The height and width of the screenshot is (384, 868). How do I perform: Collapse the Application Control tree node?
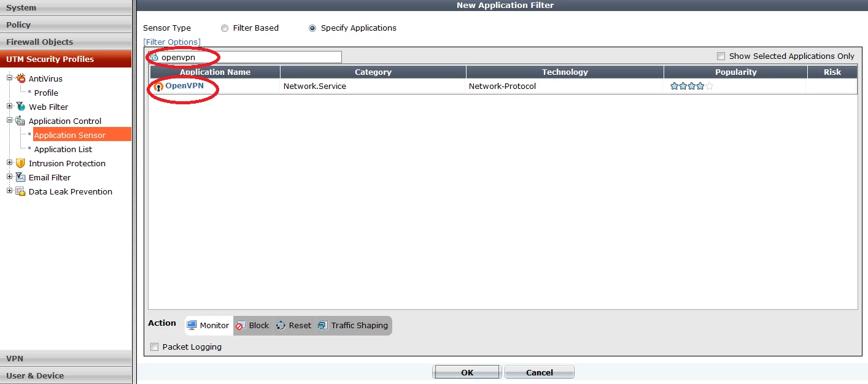[9, 120]
